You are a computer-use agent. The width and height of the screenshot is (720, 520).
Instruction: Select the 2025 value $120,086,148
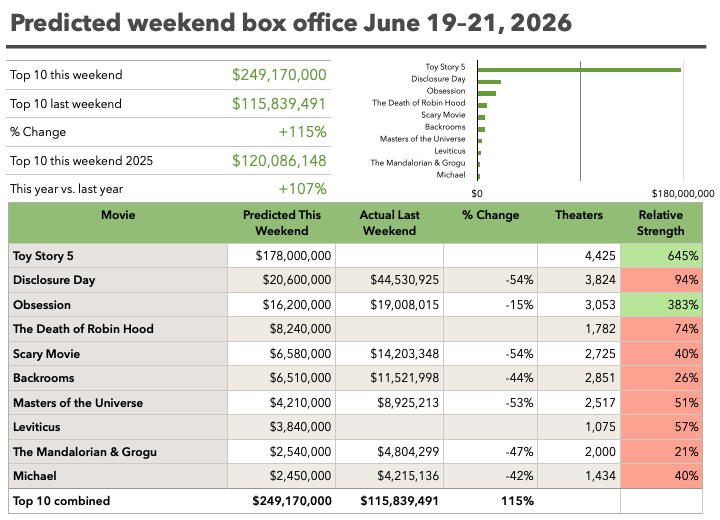(279, 161)
